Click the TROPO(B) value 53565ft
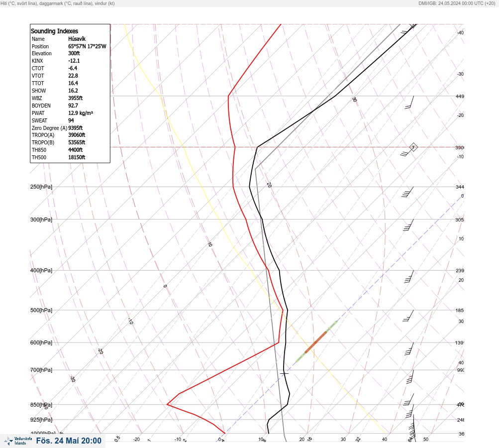 point(77,142)
